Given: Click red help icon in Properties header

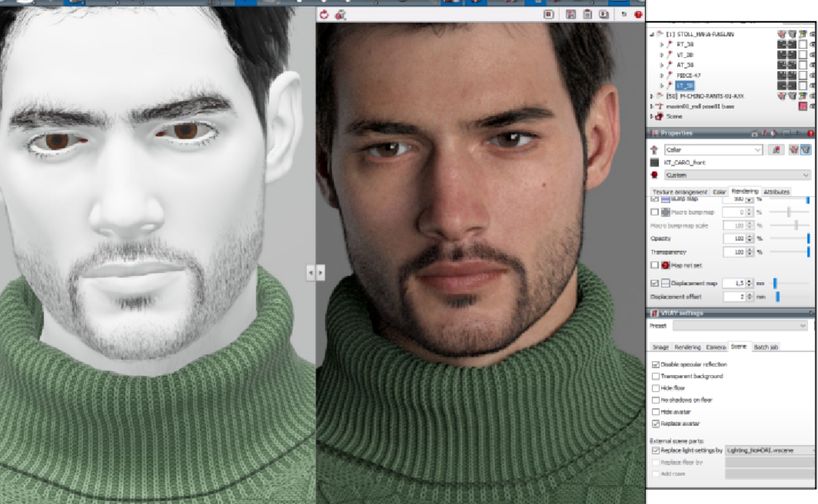Looking at the screenshot, I should coord(811,133).
